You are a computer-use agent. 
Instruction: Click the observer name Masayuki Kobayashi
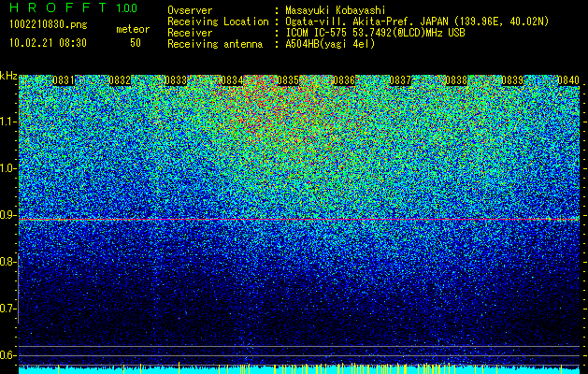pos(336,10)
